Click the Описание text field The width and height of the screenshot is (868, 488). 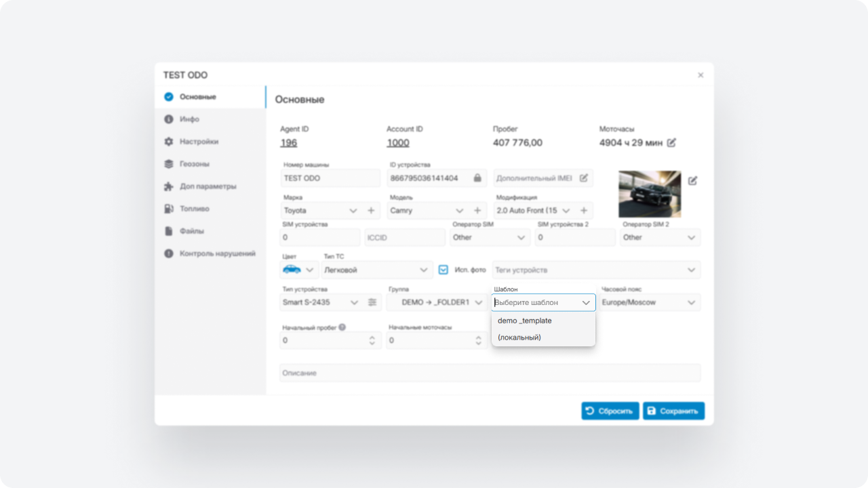(490, 373)
